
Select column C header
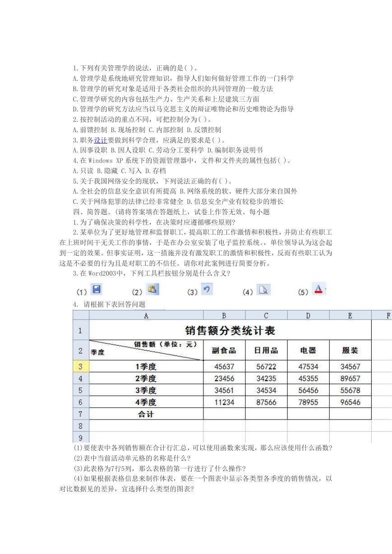266,315
